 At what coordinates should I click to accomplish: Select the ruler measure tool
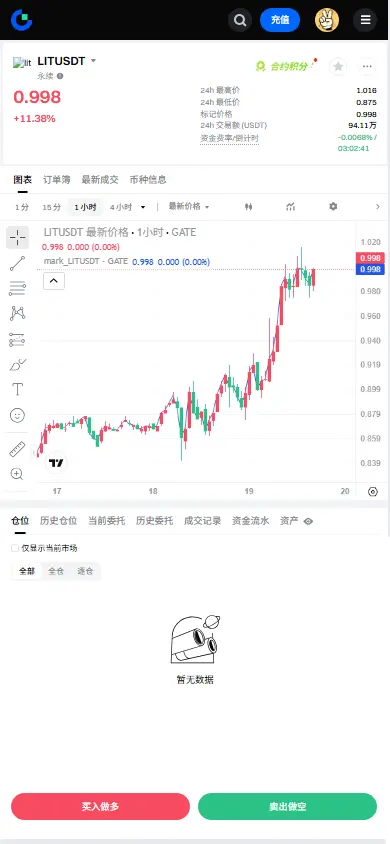click(x=17, y=449)
